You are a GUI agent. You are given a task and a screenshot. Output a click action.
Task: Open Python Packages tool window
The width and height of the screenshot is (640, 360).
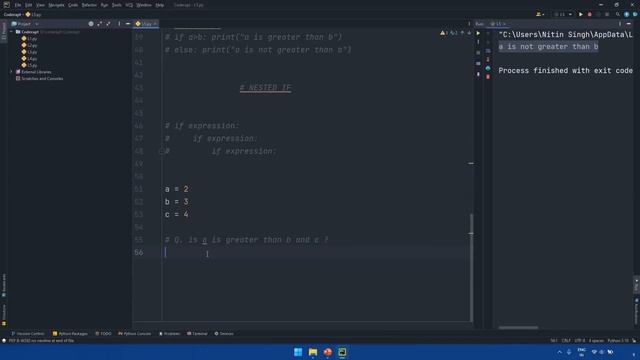(70, 333)
